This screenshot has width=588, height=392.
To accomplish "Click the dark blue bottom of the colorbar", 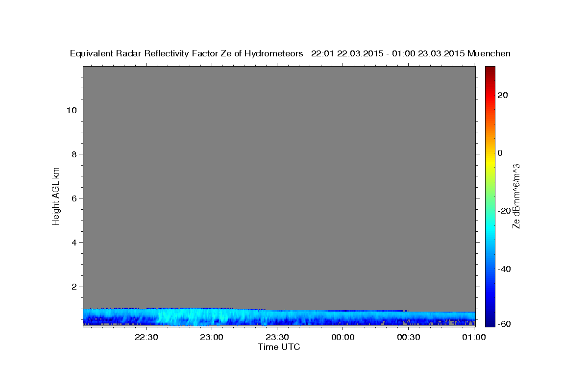I will [x=490, y=318].
